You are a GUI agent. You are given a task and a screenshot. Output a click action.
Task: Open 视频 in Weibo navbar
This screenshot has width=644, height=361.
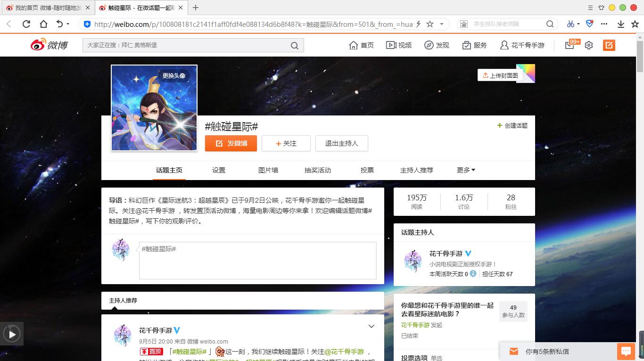tap(399, 45)
